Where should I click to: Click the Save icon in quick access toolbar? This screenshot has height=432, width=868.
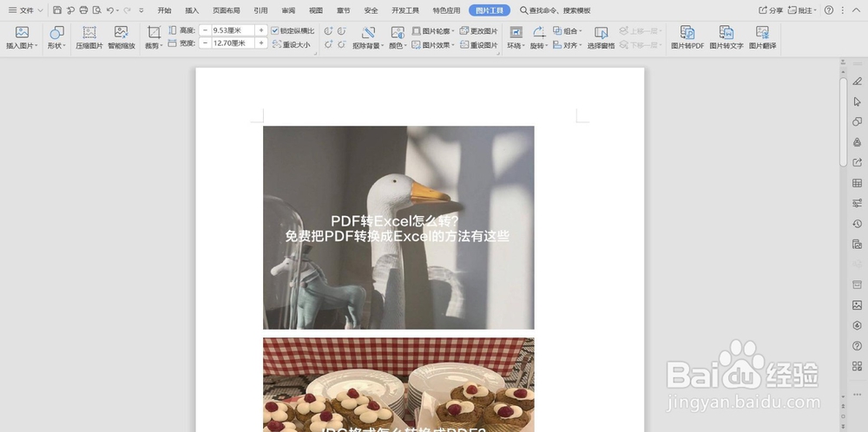point(57,10)
